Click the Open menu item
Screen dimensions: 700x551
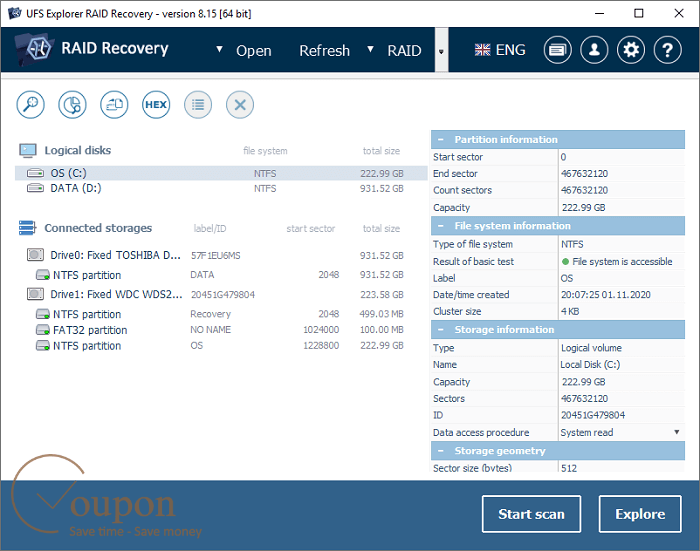(x=254, y=51)
